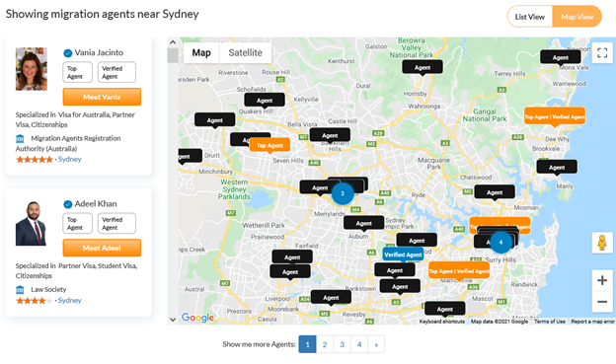Click next page arrow in pagination
Viewport: 616px width, 364px height.
[376, 344]
